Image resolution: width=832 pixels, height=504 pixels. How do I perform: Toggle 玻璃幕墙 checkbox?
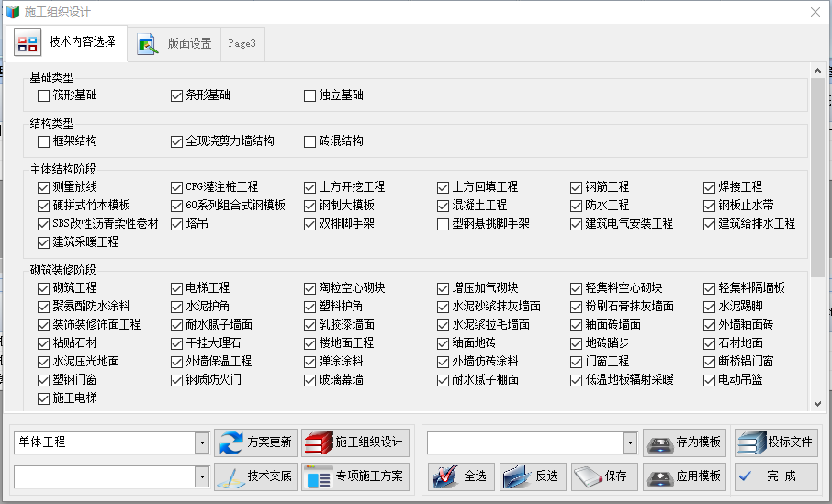tap(309, 380)
